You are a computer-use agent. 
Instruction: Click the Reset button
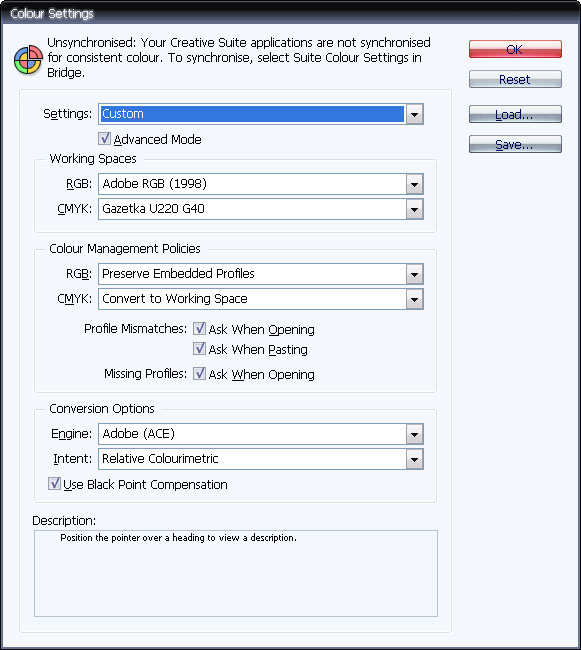coord(515,79)
